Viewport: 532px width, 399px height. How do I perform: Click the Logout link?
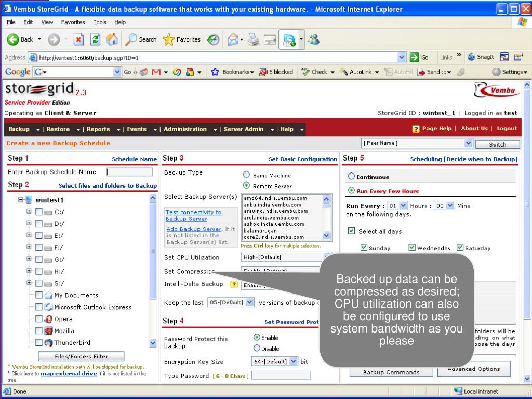coord(507,129)
